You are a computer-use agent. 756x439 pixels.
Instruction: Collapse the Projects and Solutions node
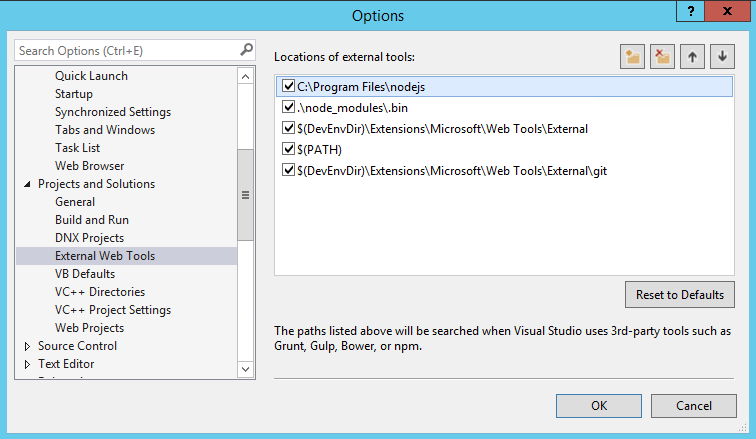pyautogui.click(x=27, y=185)
